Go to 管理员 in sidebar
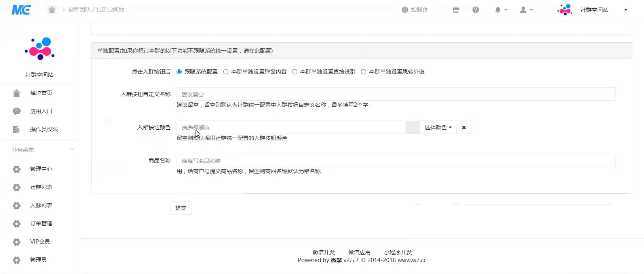 coord(38,260)
